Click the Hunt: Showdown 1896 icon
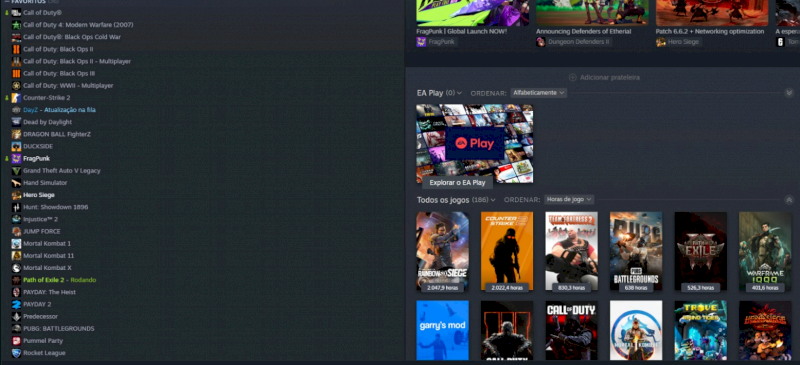The height and width of the screenshot is (365, 800). tap(16, 207)
